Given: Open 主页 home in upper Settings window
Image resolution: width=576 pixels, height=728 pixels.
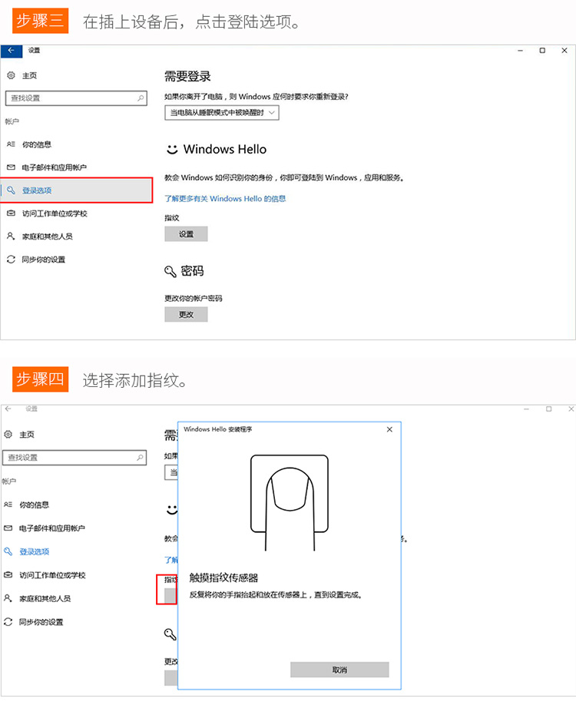Looking at the screenshot, I should [29, 76].
